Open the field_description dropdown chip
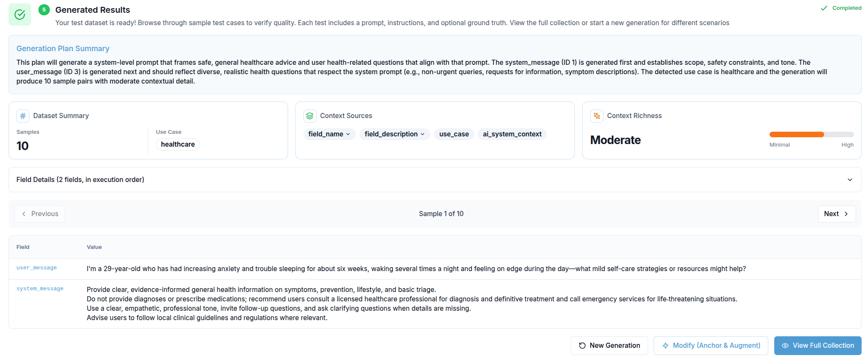Screen dimensions: 868x364 tap(394, 134)
